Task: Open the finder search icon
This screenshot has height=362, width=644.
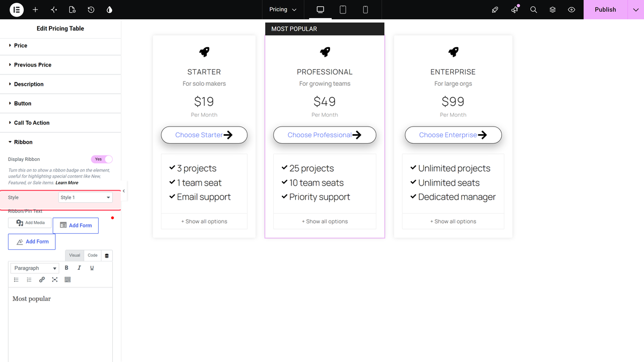Action: (533, 10)
